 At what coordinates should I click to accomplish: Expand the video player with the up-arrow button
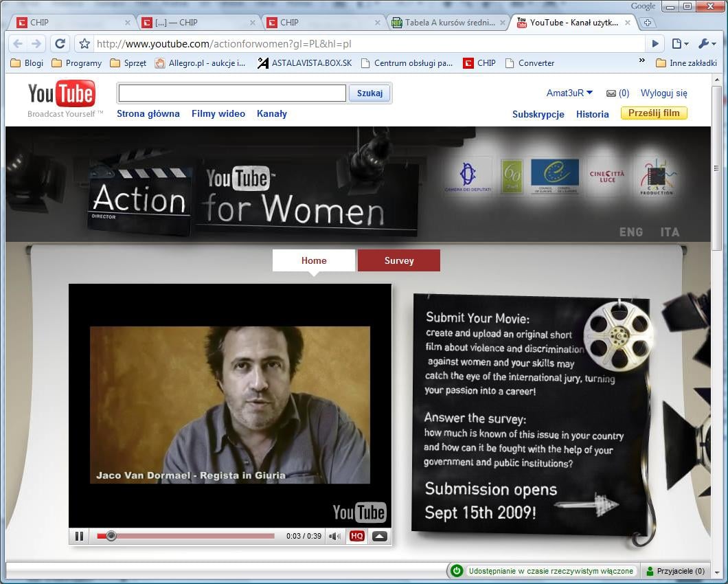pyautogui.click(x=380, y=536)
